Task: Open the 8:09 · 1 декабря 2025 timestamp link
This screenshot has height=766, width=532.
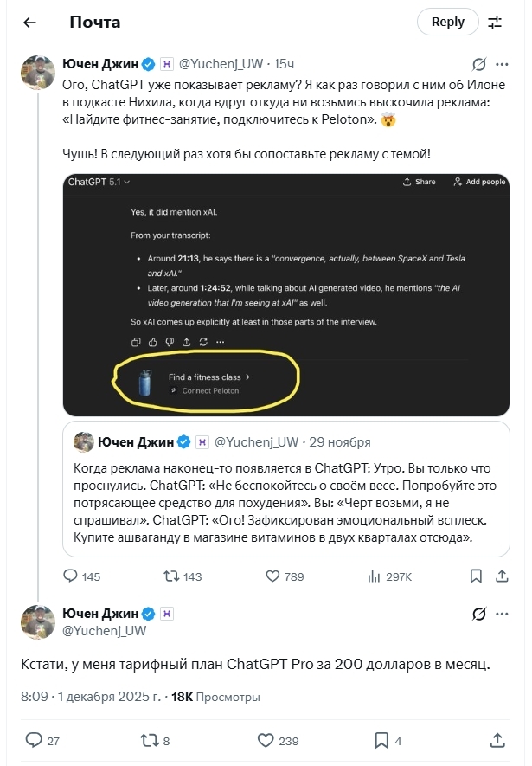Action: pyautogui.click(x=92, y=697)
